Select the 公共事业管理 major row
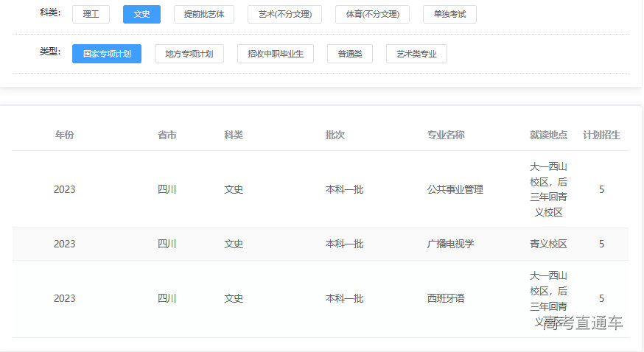Viewport: 644px width, 352px height. 455,189
